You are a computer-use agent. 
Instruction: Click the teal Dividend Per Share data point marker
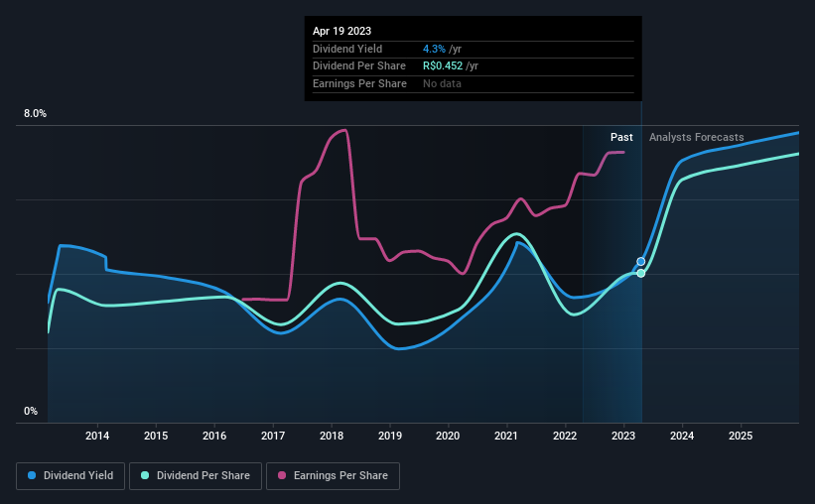tap(641, 273)
